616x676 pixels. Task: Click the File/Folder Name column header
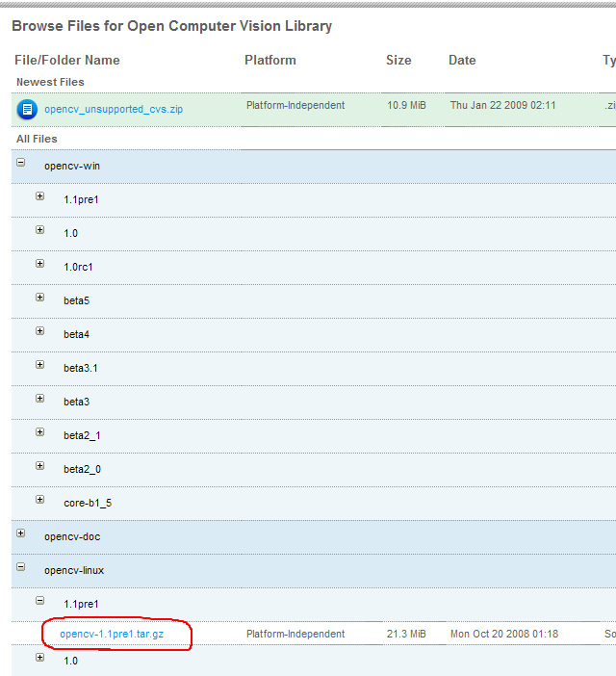tap(67, 60)
